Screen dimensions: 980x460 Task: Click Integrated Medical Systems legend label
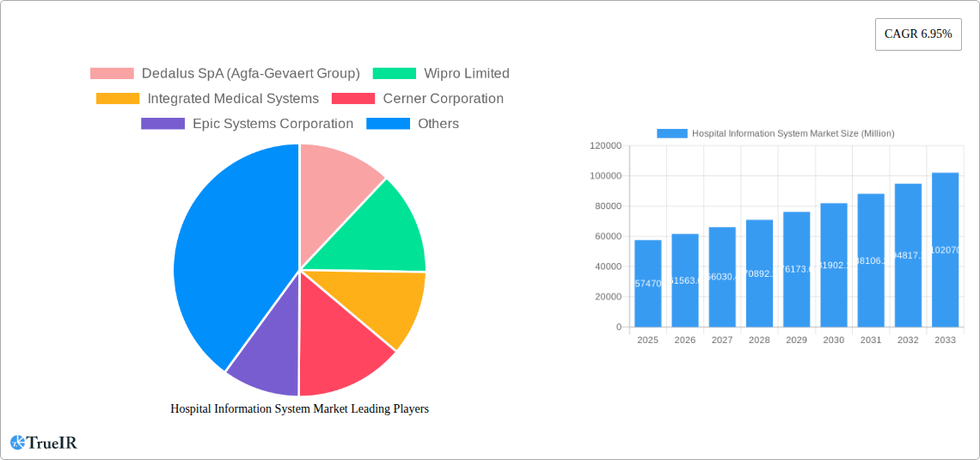[x=233, y=99]
